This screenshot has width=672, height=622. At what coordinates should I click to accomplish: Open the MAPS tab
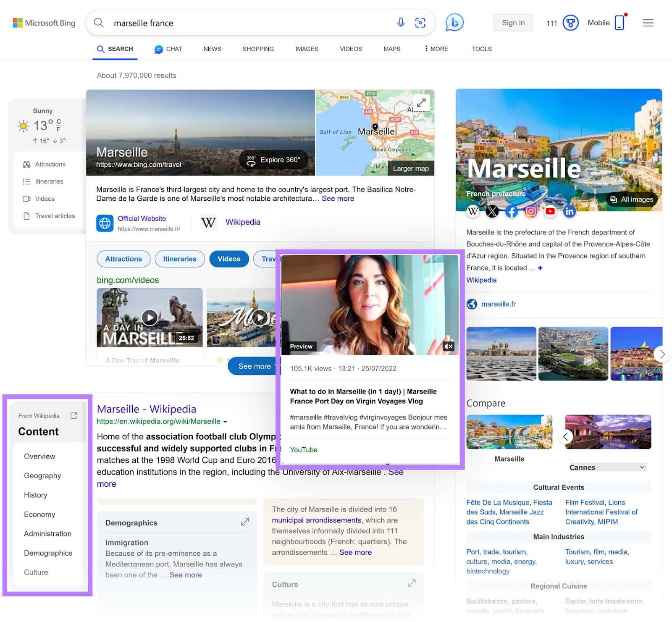[x=391, y=49]
